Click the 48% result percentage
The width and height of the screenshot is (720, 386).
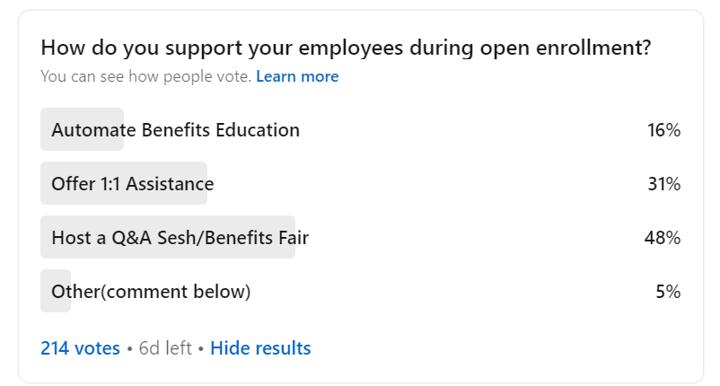(x=662, y=238)
